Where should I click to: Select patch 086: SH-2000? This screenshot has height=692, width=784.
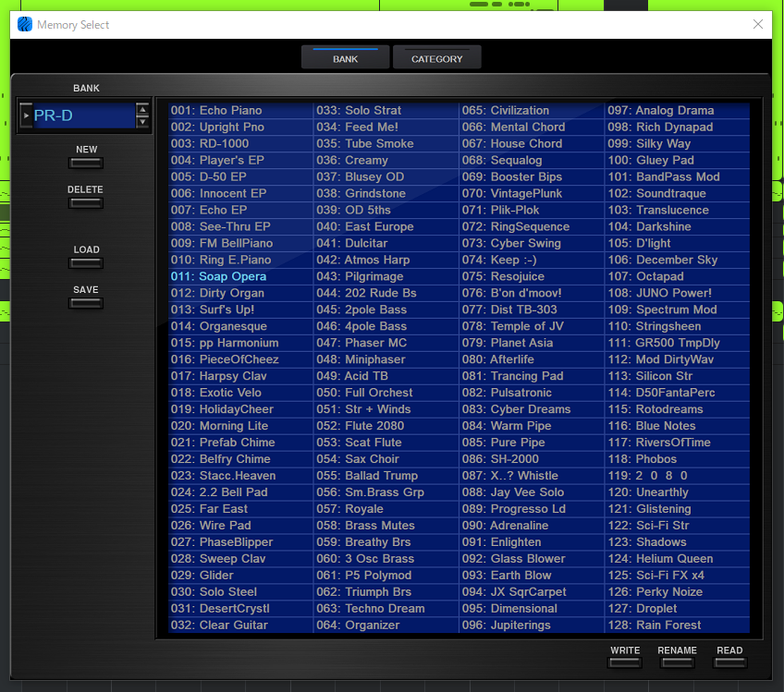pyautogui.click(x=532, y=458)
